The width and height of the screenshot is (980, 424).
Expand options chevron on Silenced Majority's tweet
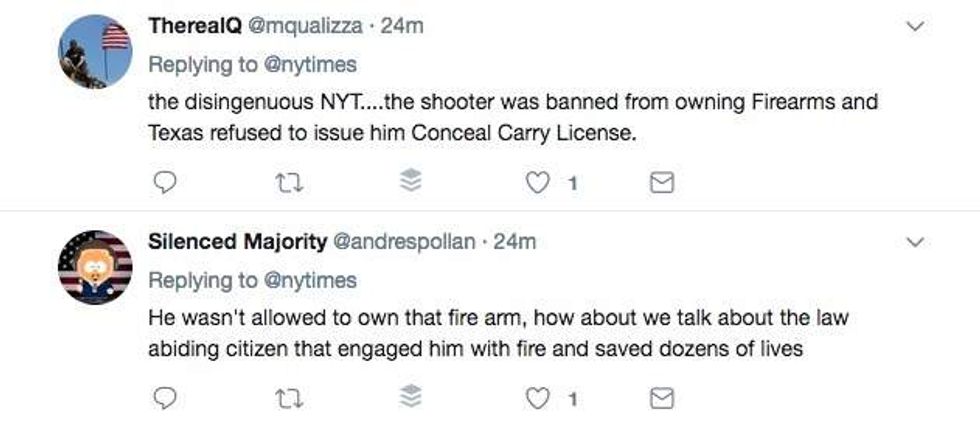coord(914,242)
